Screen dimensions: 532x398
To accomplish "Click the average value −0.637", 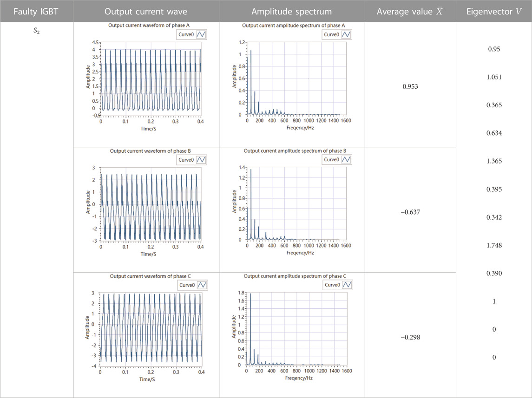I will [x=410, y=212].
